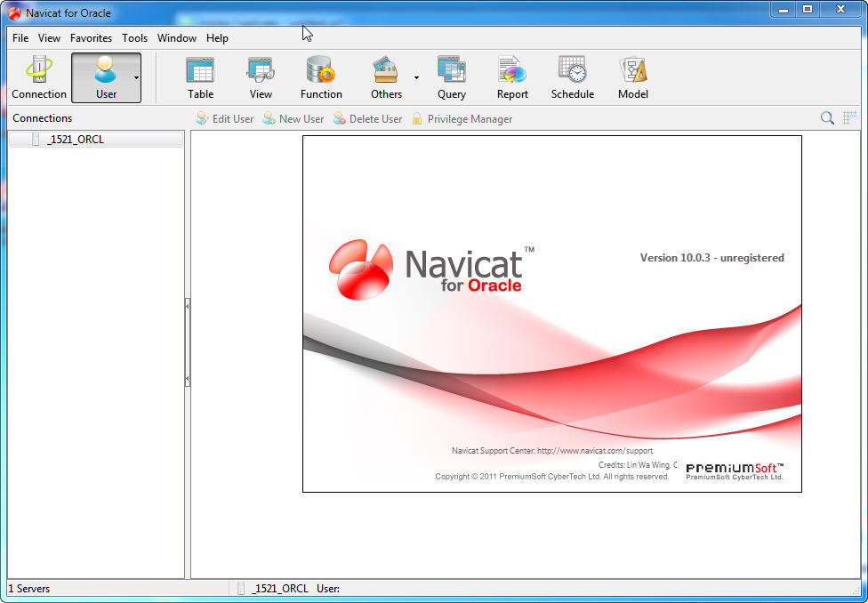This screenshot has width=868, height=603.
Task: Click the 'User:' status bar label
Action: (328, 589)
